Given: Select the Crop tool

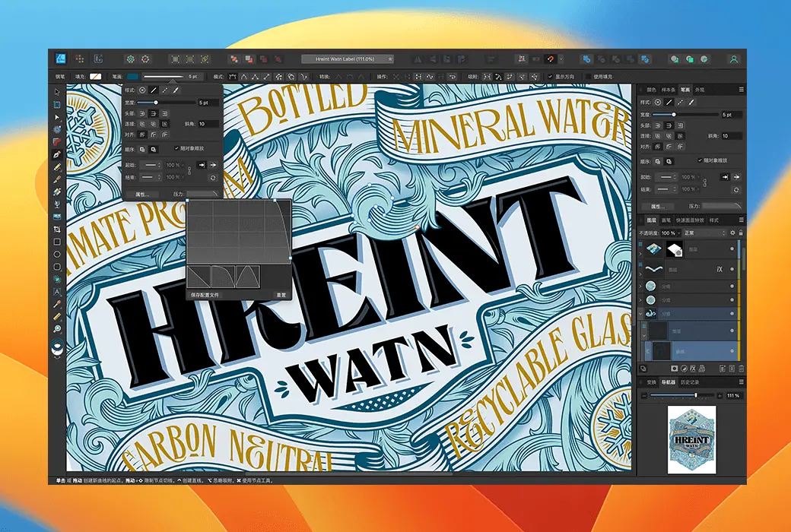Looking at the screenshot, I should tap(57, 229).
